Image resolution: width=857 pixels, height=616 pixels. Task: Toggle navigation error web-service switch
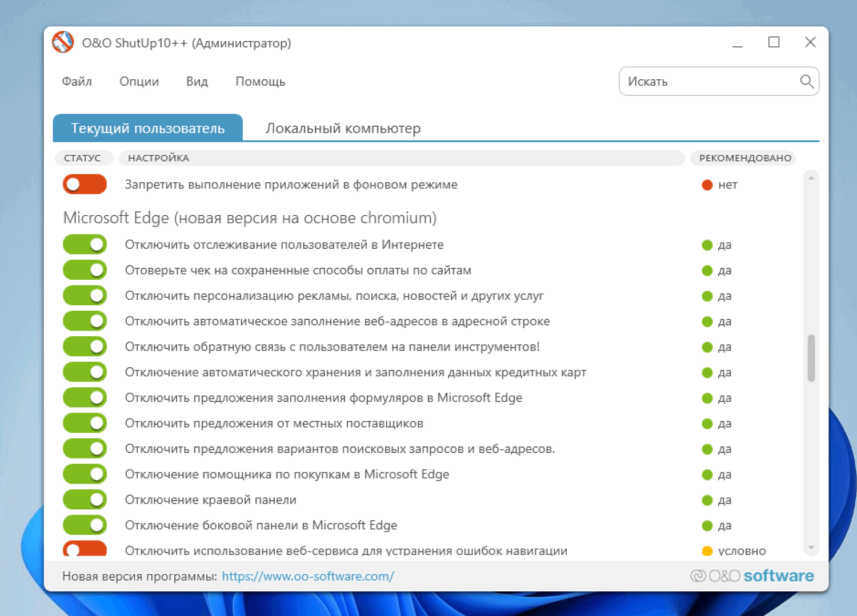pyautogui.click(x=85, y=549)
